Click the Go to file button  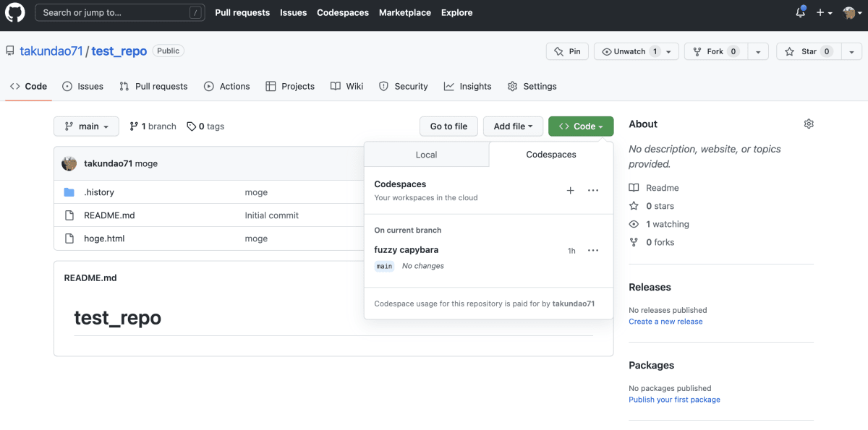click(448, 126)
